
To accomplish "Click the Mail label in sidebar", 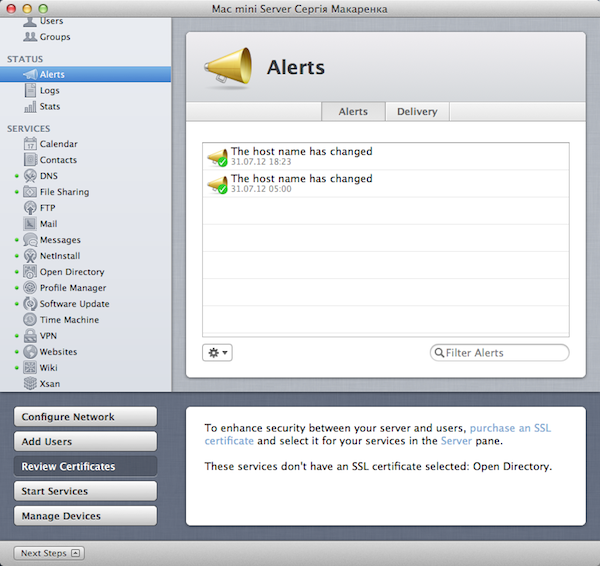I will pyautogui.click(x=49, y=224).
